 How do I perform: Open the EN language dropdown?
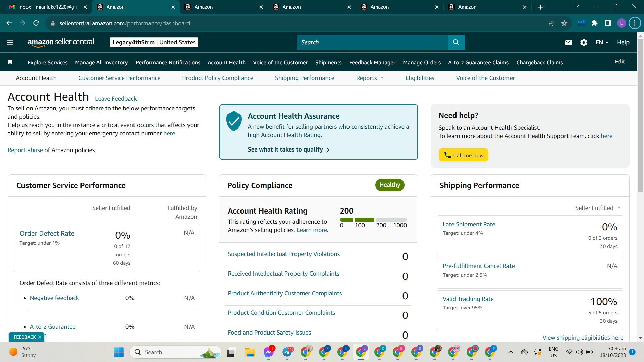(602, 42)
